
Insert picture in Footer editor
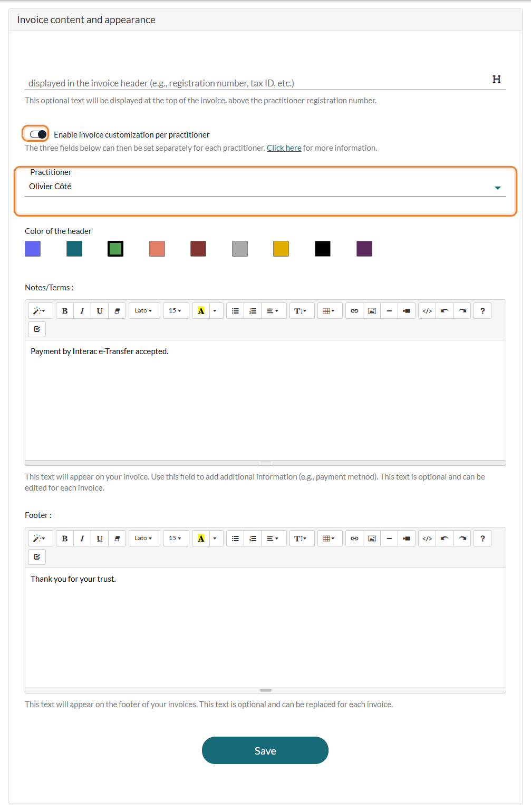point(372,539)
